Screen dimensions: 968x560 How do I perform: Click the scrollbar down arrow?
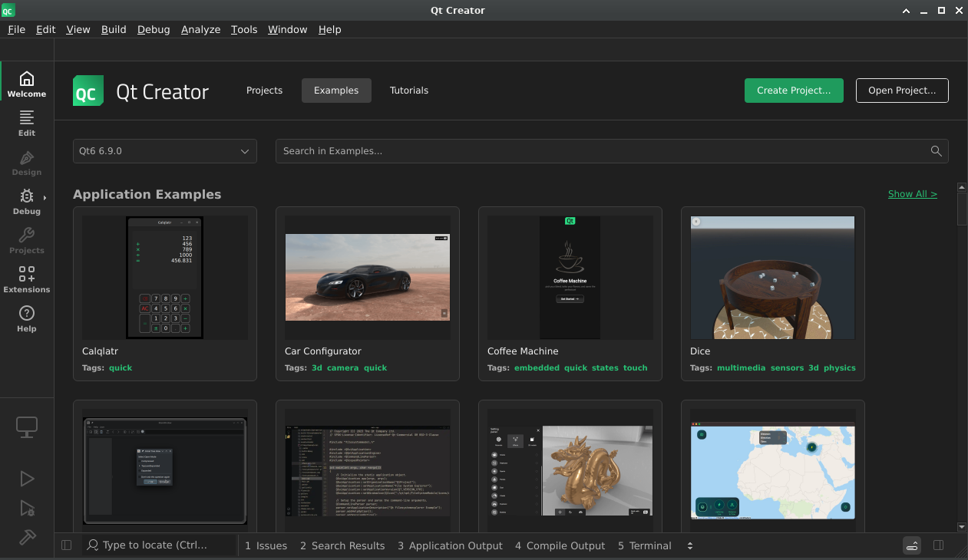[962, 527]
